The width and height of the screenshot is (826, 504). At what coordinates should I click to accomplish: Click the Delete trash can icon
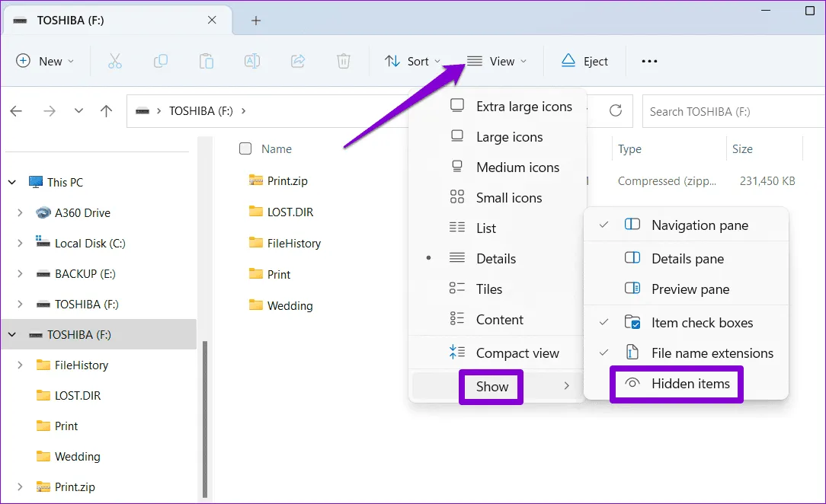(x=344, y=61)
